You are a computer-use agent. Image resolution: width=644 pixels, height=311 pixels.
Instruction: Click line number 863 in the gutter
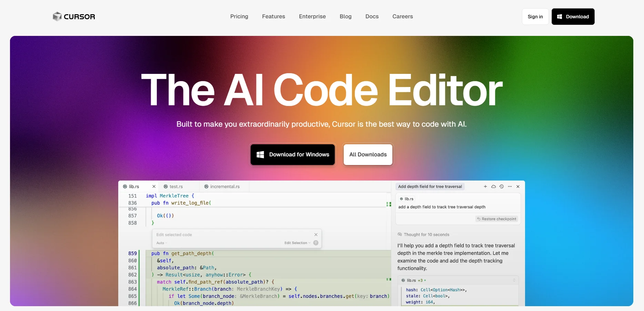132,282
